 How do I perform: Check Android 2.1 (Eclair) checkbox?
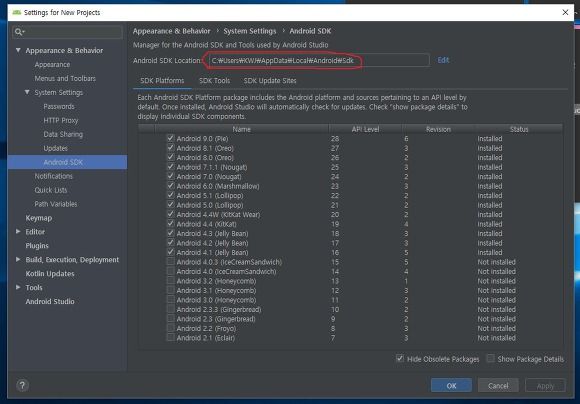point(171,337)
